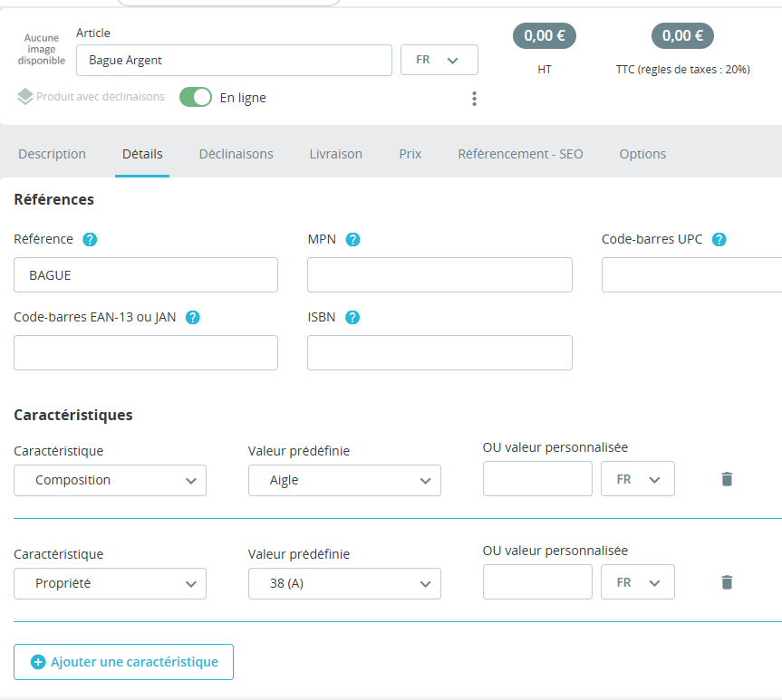This screenshot has height=700, width=782.
Task: Go to the Livraison tab
Action: click(335, 154)
